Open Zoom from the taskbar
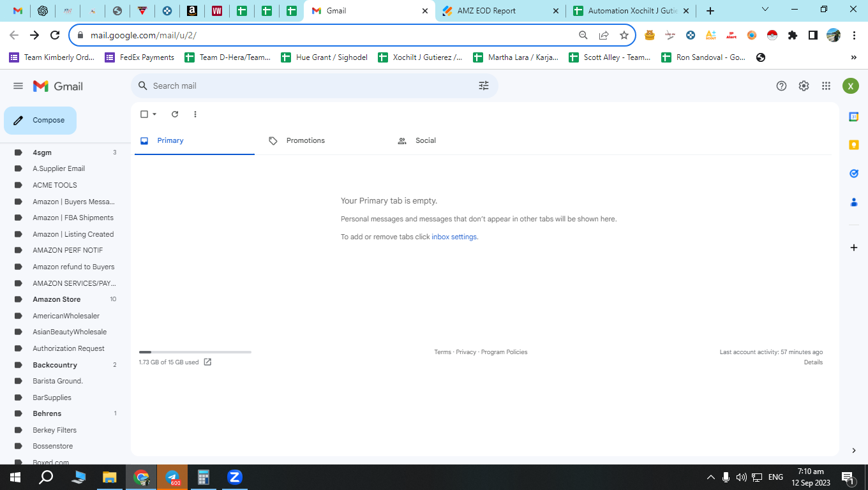 click(234, 477)
